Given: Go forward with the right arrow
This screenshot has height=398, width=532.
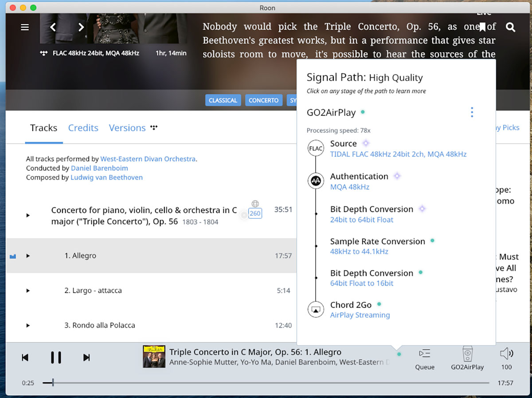Looking at the screenshot, I should point(81,28).
